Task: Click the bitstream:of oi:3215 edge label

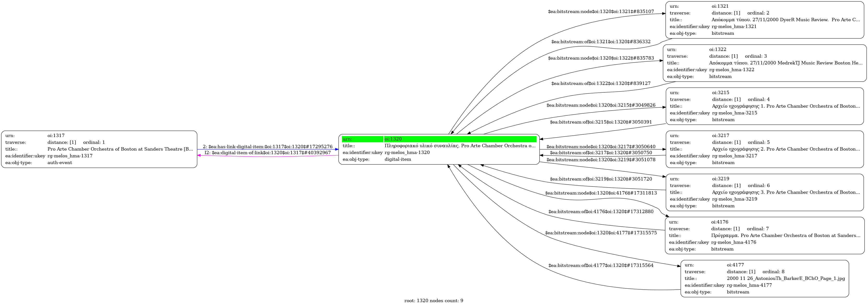Action: (601, 122)
